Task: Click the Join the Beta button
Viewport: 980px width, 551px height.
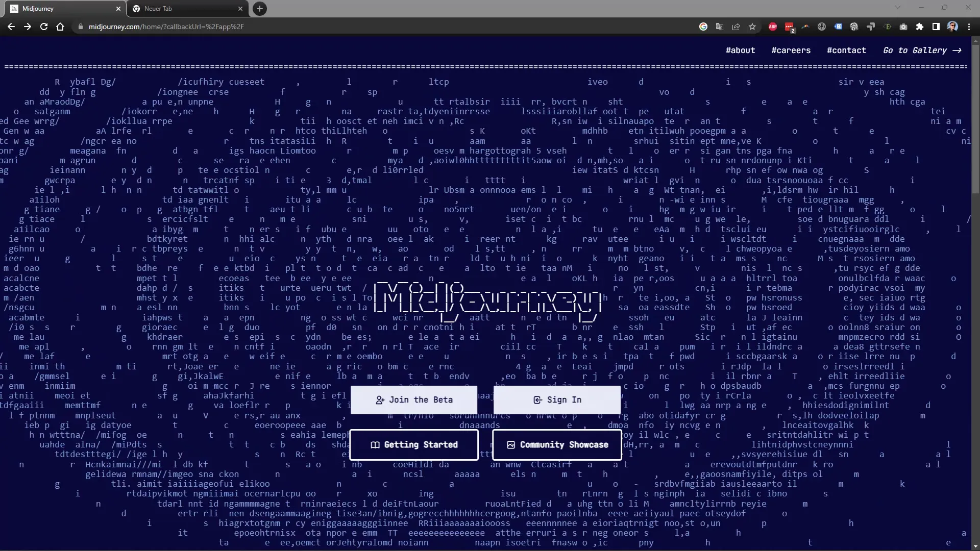Action: click(x=413, y=399)
